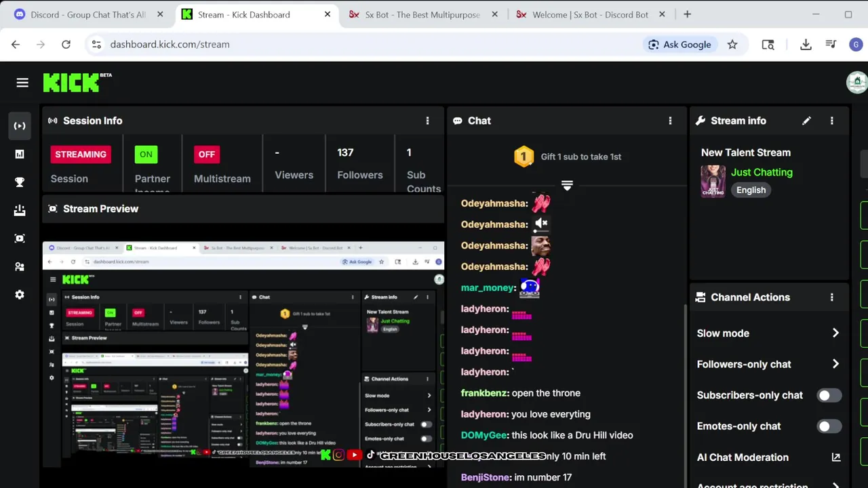Expand Followers-only chat settings
Image resolution: width=868 pixels, height=488 pixels.
[x=769, y=364]
